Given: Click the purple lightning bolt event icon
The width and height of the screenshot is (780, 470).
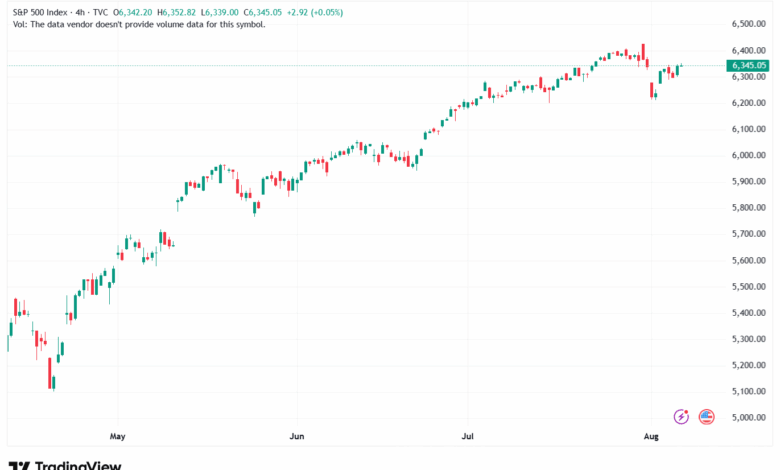Looking at the screenshot, I should click(682, 417).
